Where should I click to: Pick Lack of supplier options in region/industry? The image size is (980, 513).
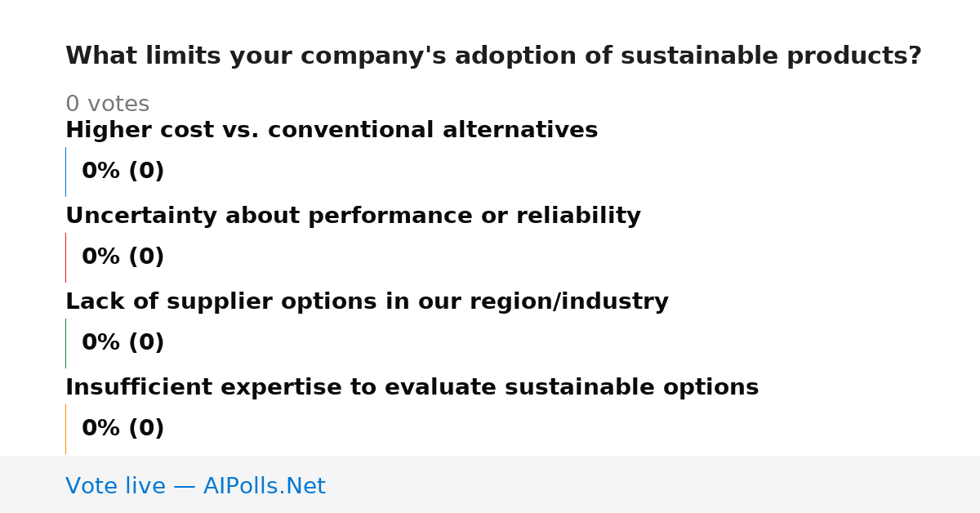pos(367,302)
